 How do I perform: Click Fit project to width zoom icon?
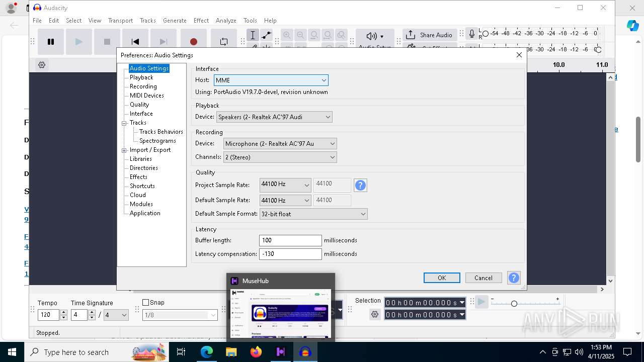(328, 35)
